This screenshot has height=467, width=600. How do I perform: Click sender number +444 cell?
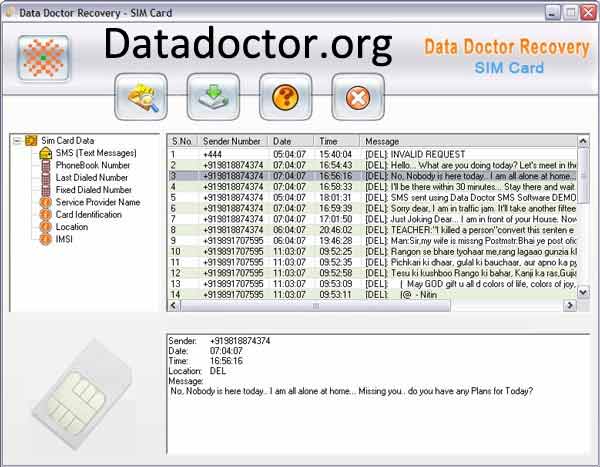(x=212, y=155)
